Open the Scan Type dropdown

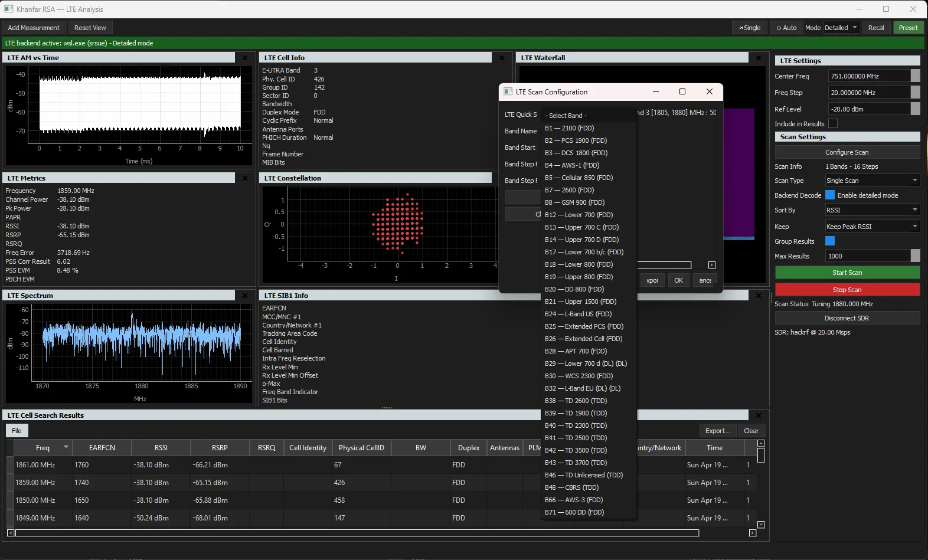pos(872,181)
